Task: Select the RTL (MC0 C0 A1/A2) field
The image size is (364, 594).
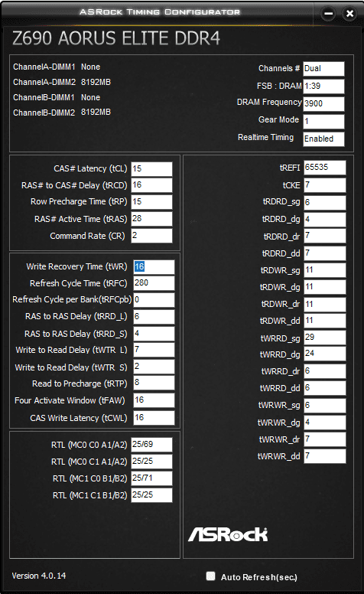Action: (x=151, y=445)
